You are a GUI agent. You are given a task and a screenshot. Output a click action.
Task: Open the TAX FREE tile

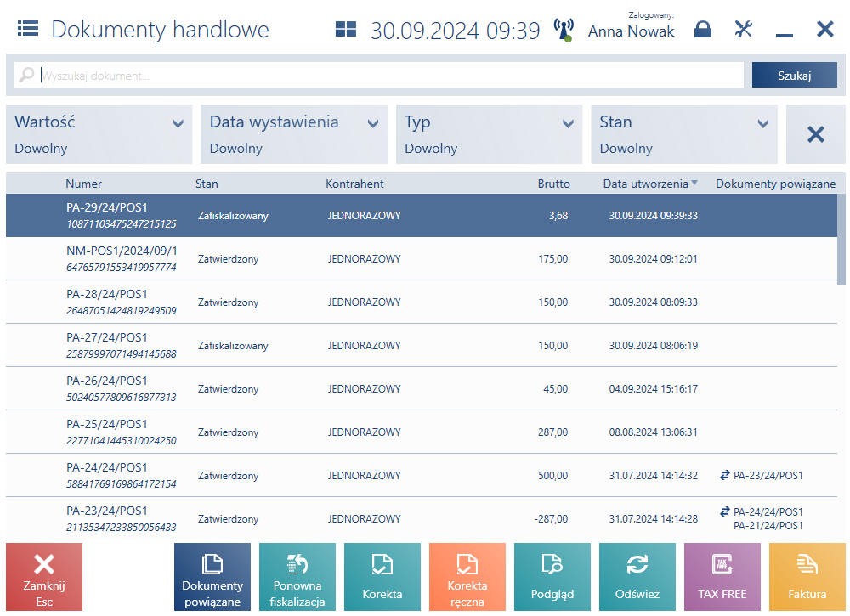(722, 576)
